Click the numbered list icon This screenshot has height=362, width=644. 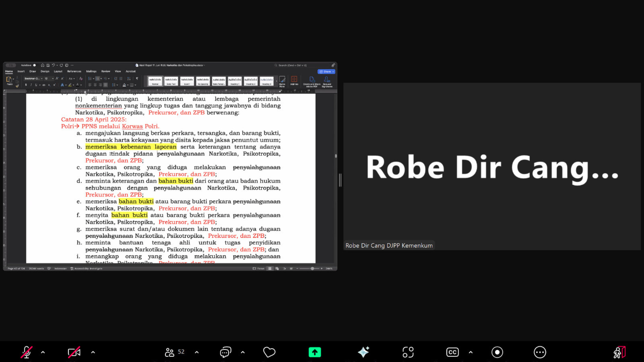pyautogui.click(x=98, y=78)
